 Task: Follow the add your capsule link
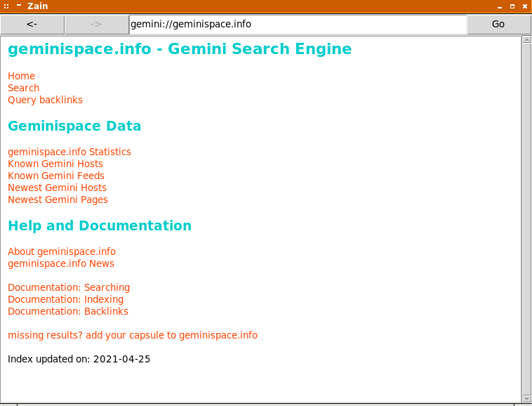[133, 335]
